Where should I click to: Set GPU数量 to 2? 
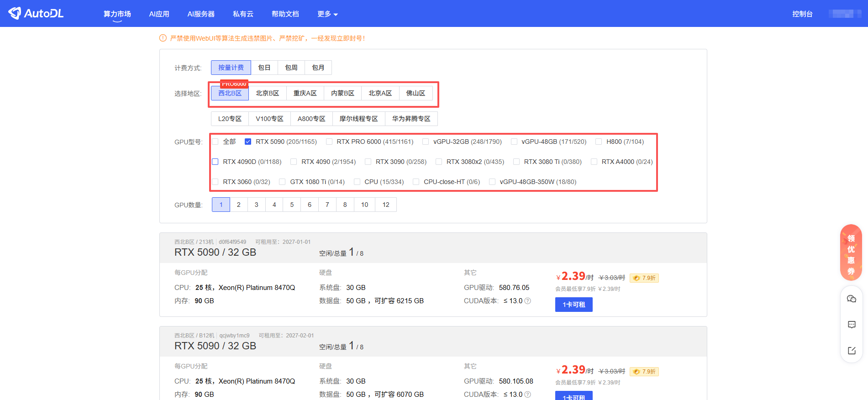(239, 205)
